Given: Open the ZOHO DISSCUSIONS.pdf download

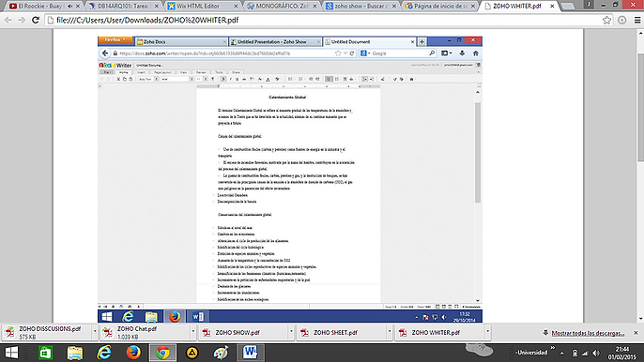Looking at the screenshot, I should click(x=47, y=332).
